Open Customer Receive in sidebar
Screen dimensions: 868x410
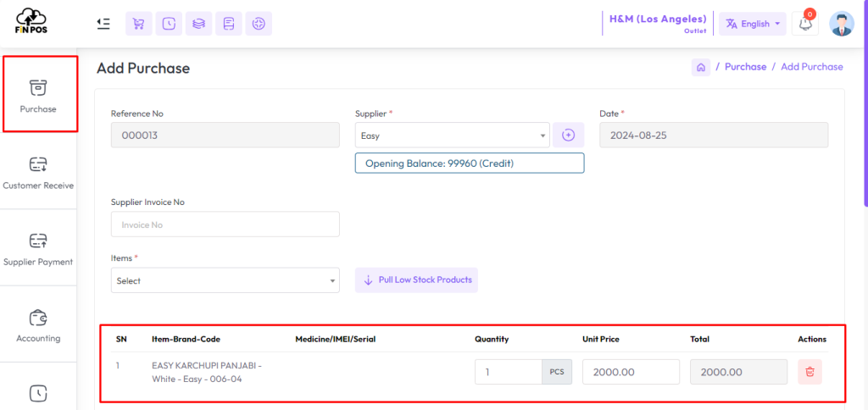click(x=38, y=171)
